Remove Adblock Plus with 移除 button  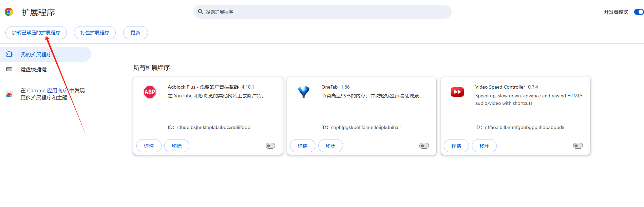(x=177, y=146)
